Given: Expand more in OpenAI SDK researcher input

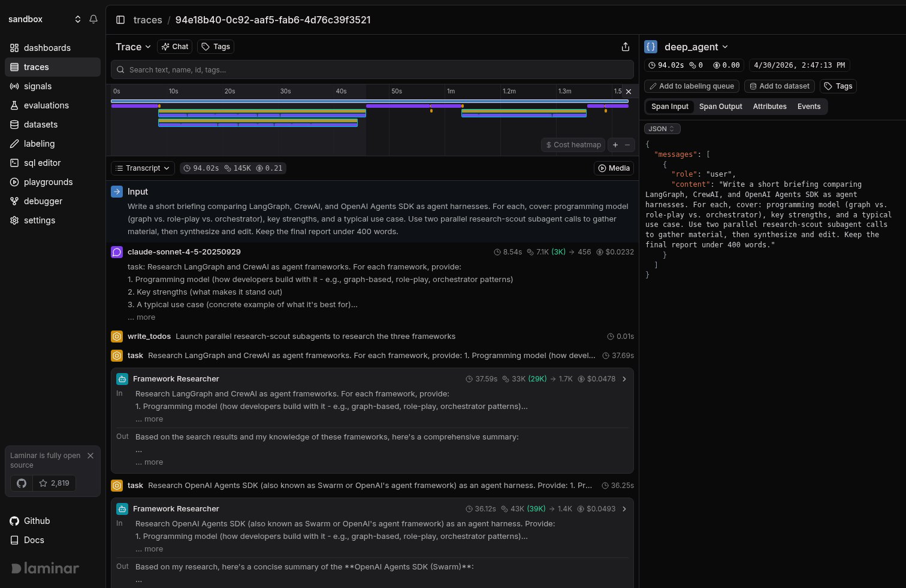Looking at the screenshot, I should [x=149, y=549].
